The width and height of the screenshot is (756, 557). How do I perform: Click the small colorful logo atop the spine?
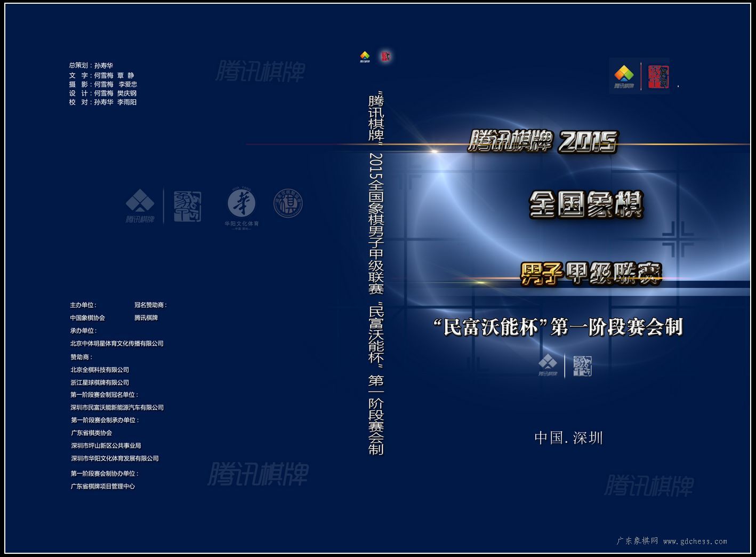[365, 57]
